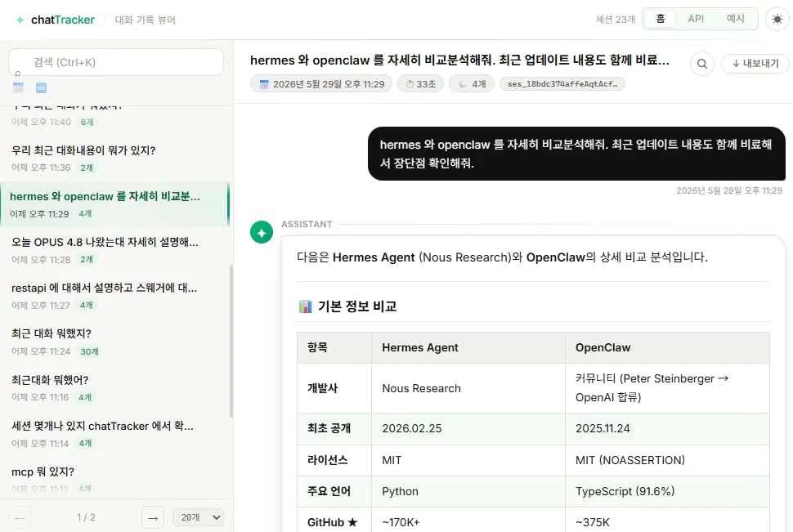Click the speech bubble icon in 4개 chip
Viewport: 793px width, 532px height.
(x=462, y=84)
